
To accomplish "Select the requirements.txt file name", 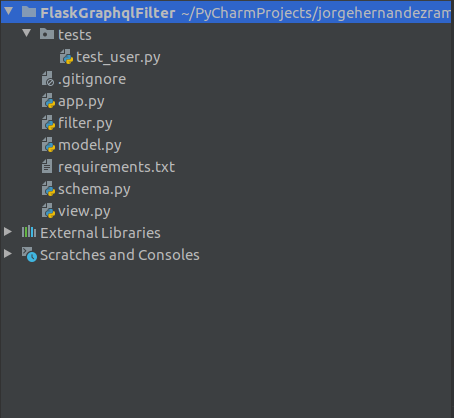I will coord(116,167).
